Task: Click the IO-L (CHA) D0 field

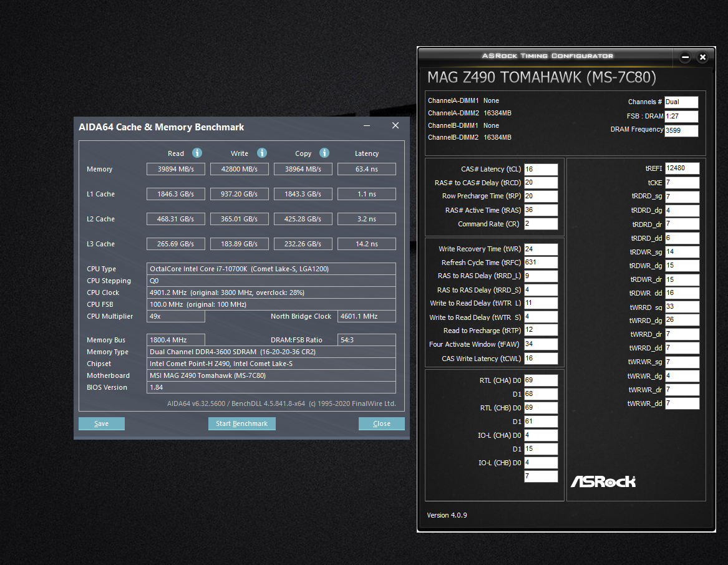Action: (541, 435)
